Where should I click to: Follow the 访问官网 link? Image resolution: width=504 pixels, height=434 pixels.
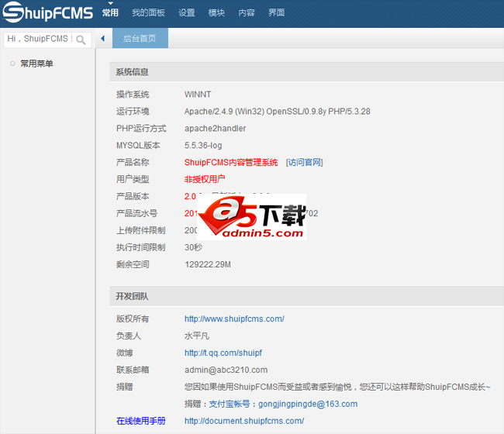click(x=305, y=163)
